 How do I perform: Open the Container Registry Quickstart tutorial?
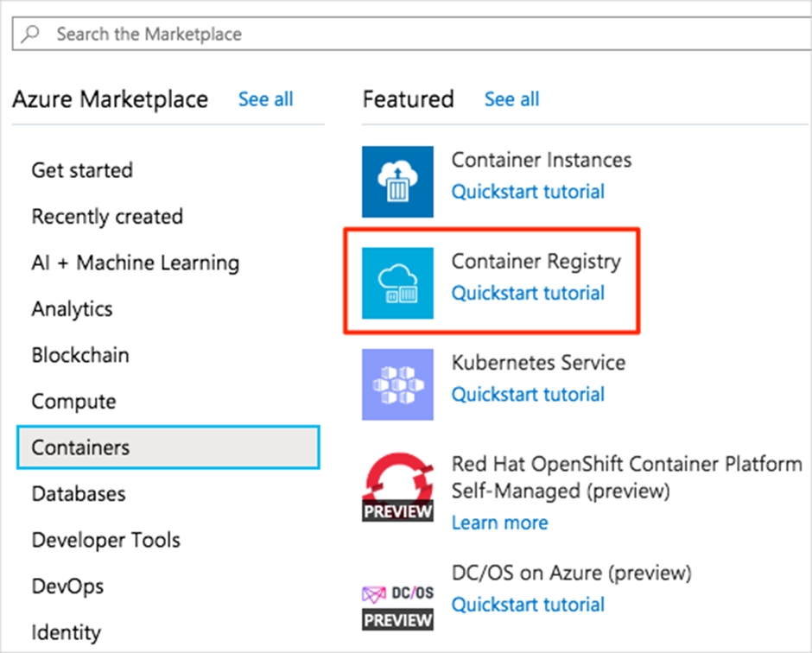(528, 294)
